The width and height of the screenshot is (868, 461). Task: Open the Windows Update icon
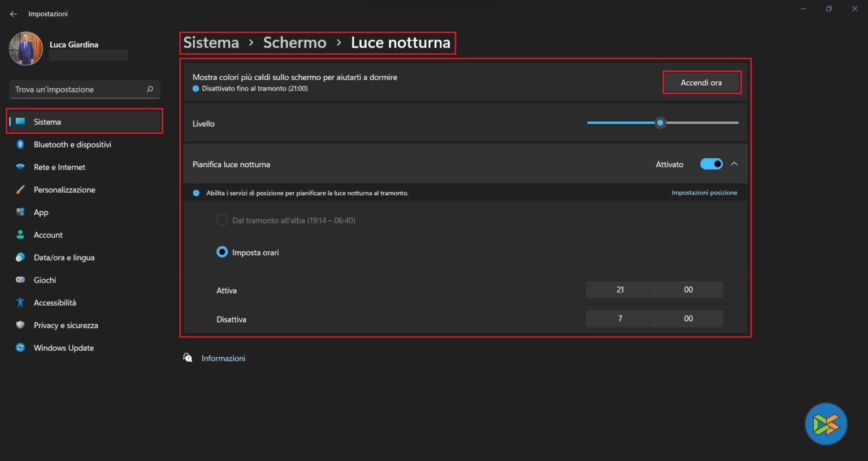(20, 348)
